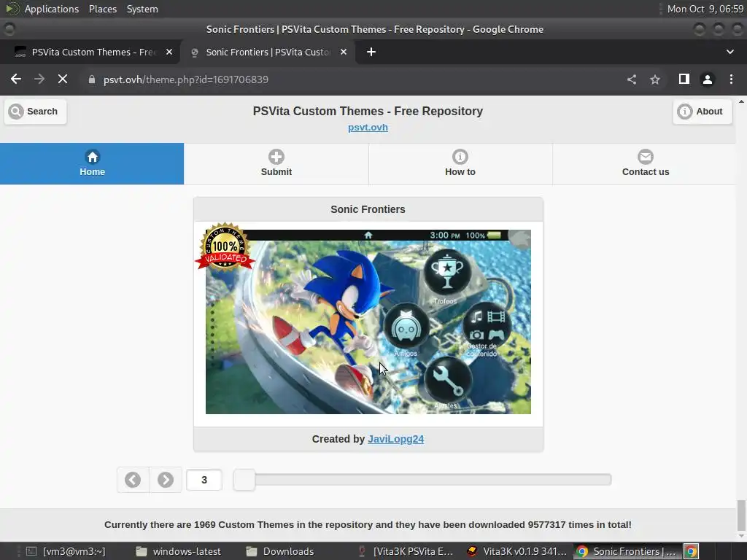Expand the tab search dropdown chevron

point(729,52)
